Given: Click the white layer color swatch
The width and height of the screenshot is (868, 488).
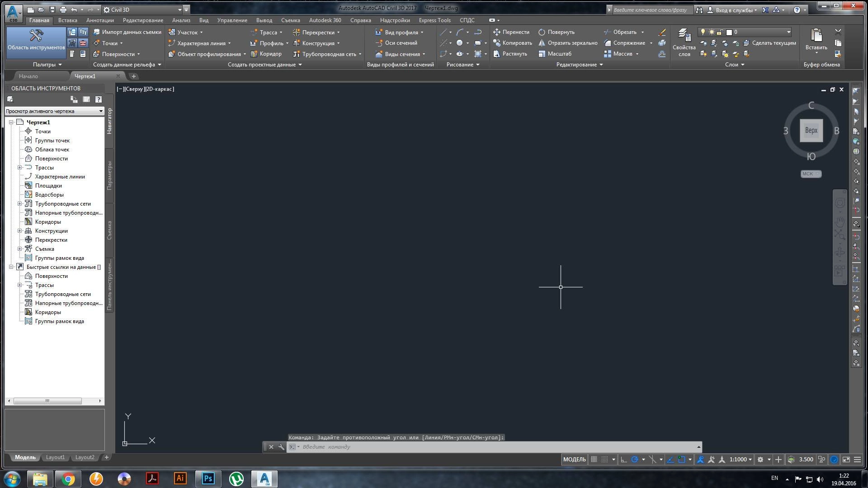Looking at the screenshot, I should 729,32.
